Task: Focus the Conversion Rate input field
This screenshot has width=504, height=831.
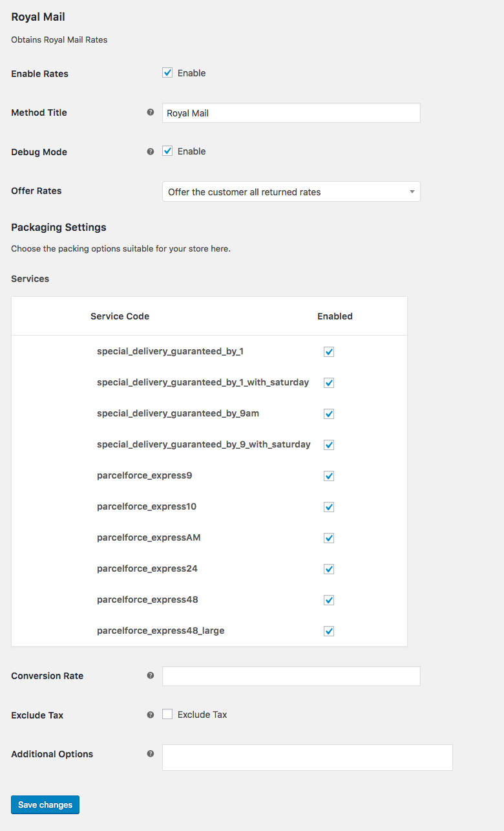Action: pyautogui.click(x=291, y=676)
